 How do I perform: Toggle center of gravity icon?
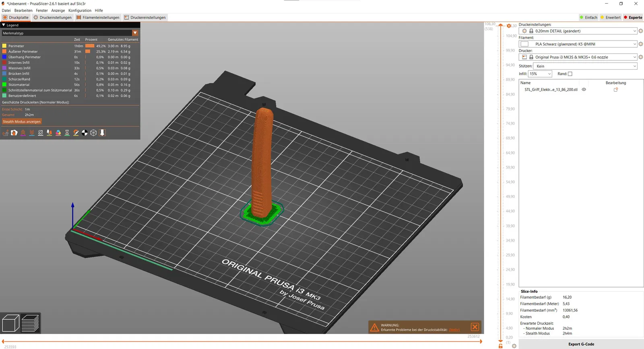point(85,133)
